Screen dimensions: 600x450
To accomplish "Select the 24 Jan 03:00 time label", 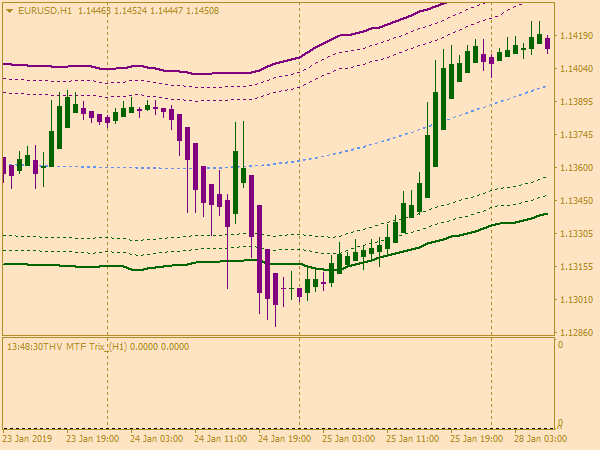I will [156, 438].
